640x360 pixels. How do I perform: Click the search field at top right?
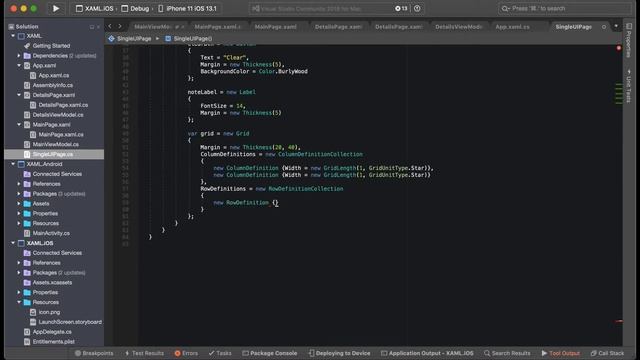pyautogui.click(x=564, y=8)
